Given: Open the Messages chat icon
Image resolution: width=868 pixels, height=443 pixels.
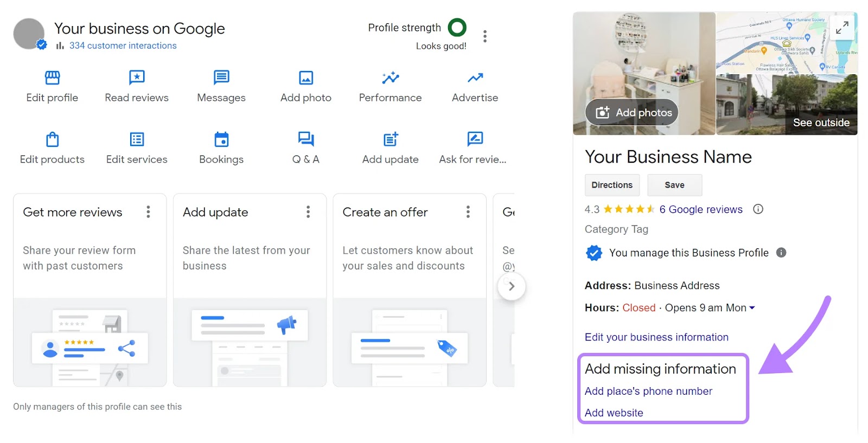Looking at the screenshot, I should (221, 78).
